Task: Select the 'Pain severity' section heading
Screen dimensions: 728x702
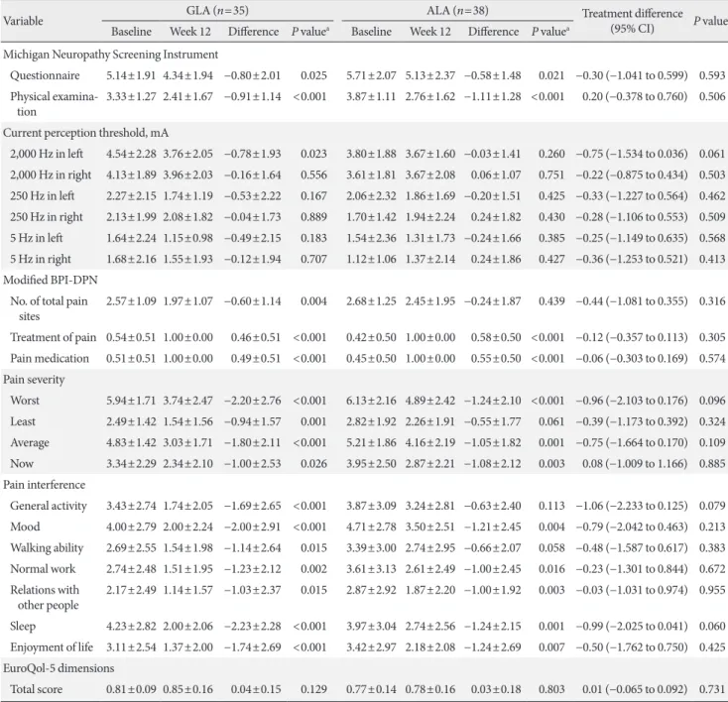Action: coord(34,380)
